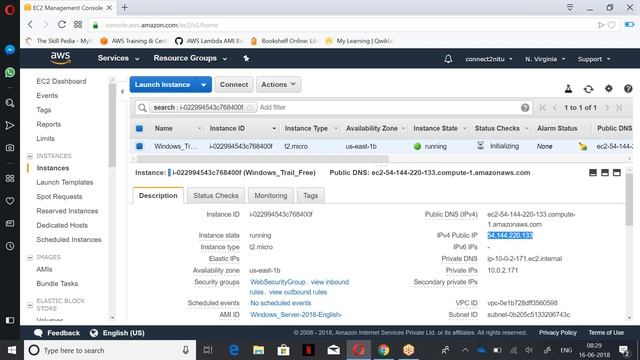Open the Privacy Policy link
Image resolution: width=640 pixels, height=360 pixels.
coord(558,333)
